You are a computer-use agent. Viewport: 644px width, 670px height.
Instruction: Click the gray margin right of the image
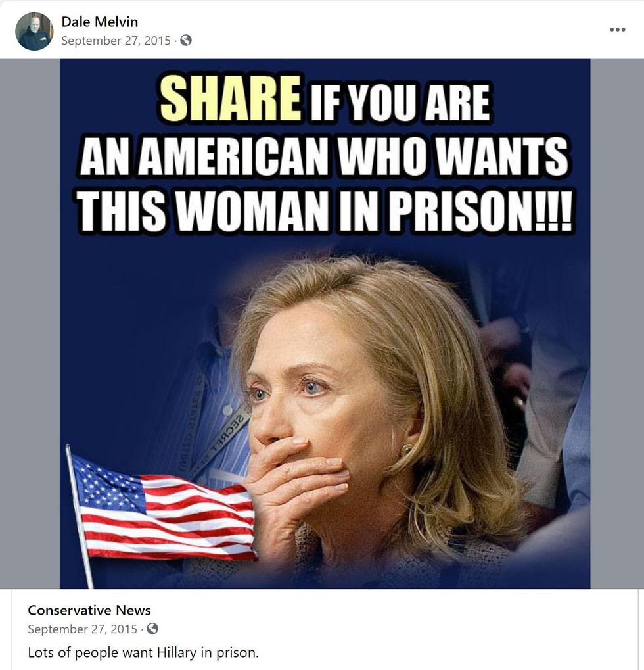617,323
